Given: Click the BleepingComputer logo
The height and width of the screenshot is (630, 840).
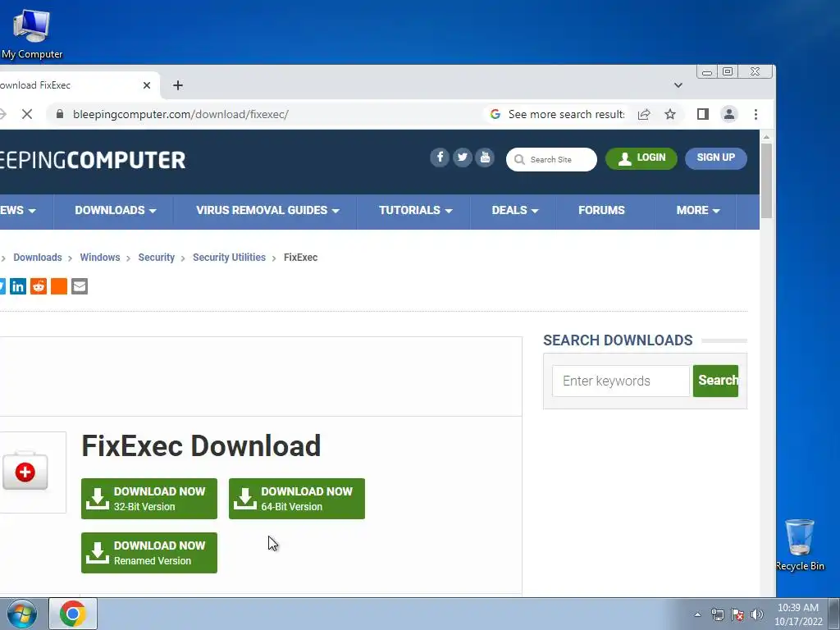Looking at the screenshot, I should 92,160.
